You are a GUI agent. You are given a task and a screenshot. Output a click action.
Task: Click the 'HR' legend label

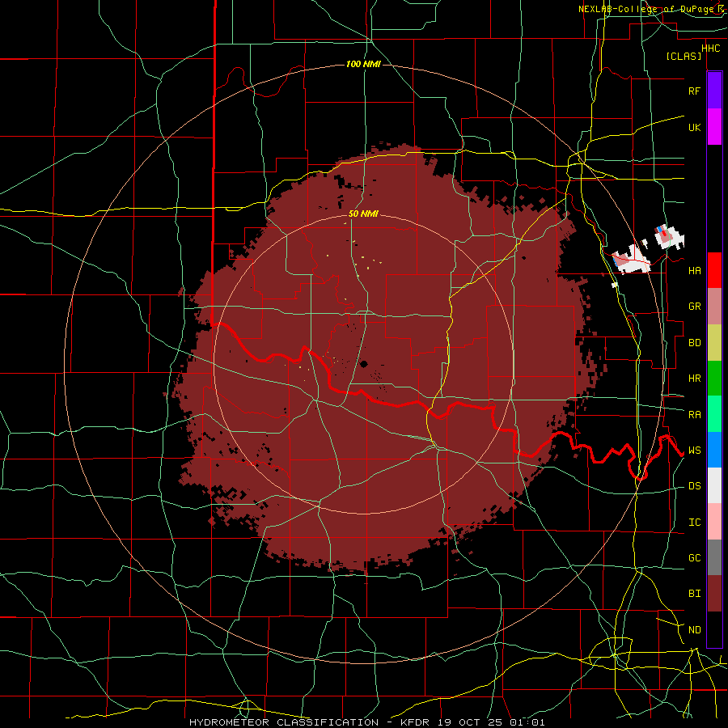click(694, 379)
